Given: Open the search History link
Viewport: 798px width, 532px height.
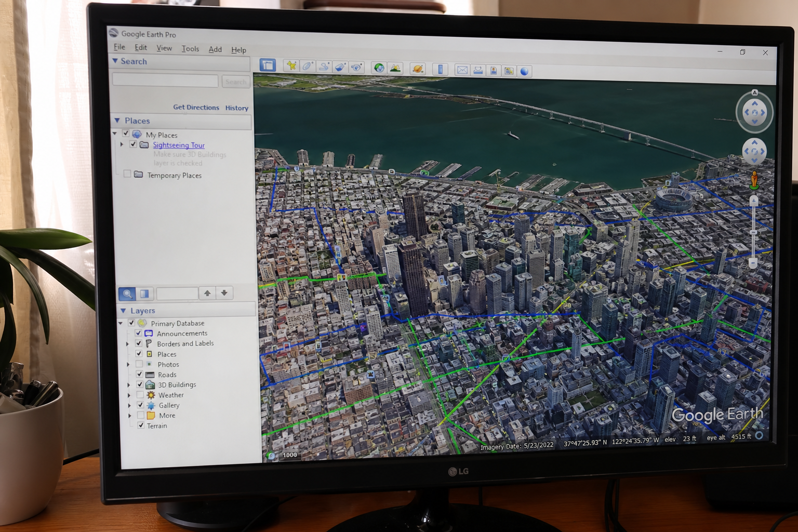Looking at the screenshot, I should coord(236,108).
